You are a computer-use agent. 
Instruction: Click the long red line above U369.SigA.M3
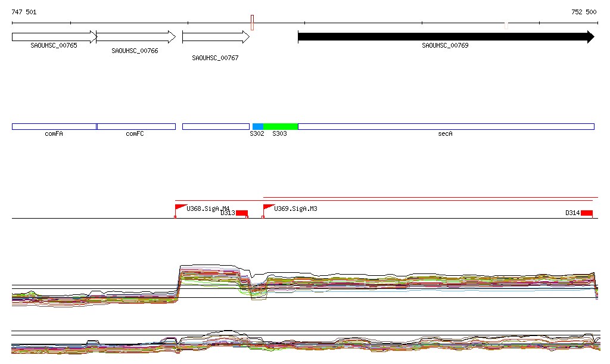(430, 197)
